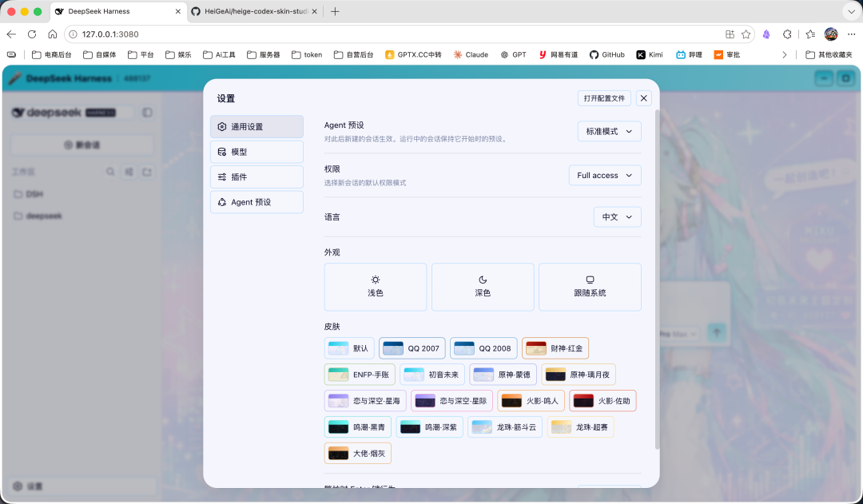Open the 中文 language dropdown
This screenshot has height=504, width=863.
click(x=618, y=216)
